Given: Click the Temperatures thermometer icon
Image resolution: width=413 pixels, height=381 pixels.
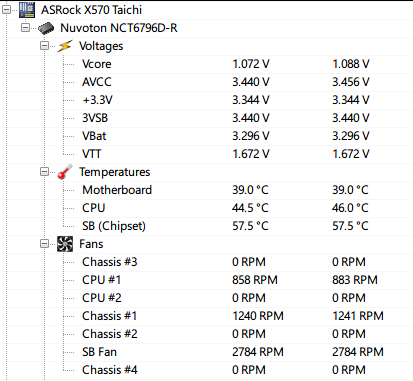Looking at the screenshot, I should (x=65, y=172).
